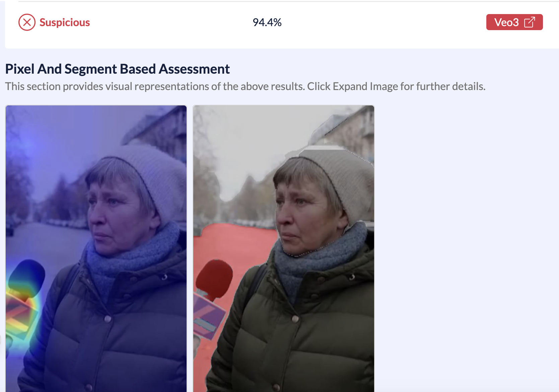Expand the red segment overlay image

tap(284, 248)
